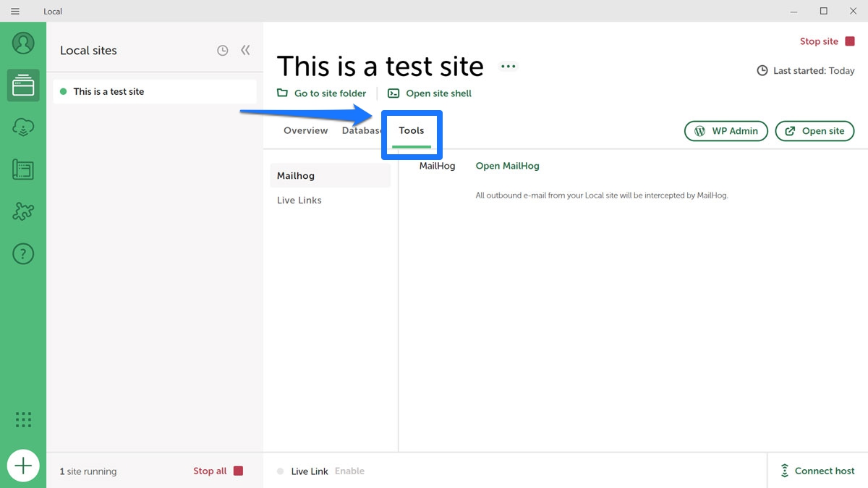Select the Local sites icon in sidebar
Viewport: 868px width, 488px height.
[x=23, y=85]
